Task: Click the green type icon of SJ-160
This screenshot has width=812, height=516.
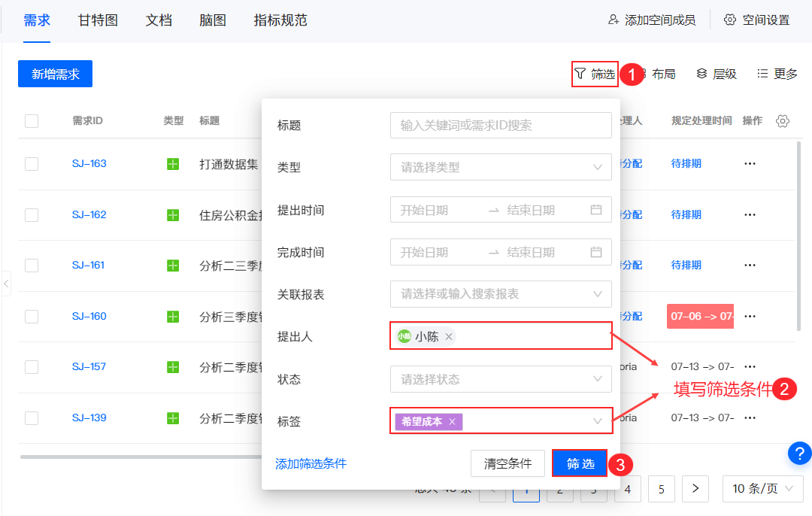Action: [173, 317]
